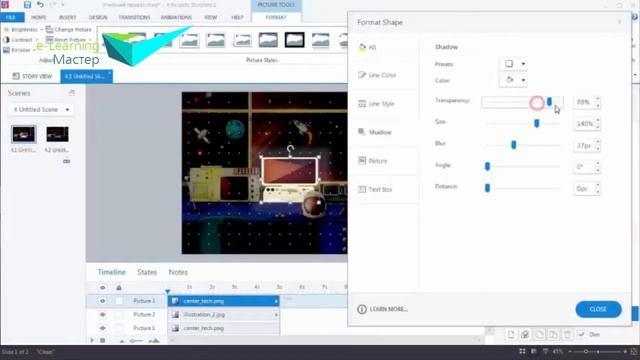
Task: Toggle the lock box for Picture 3
Action: [x=119, y=301]
